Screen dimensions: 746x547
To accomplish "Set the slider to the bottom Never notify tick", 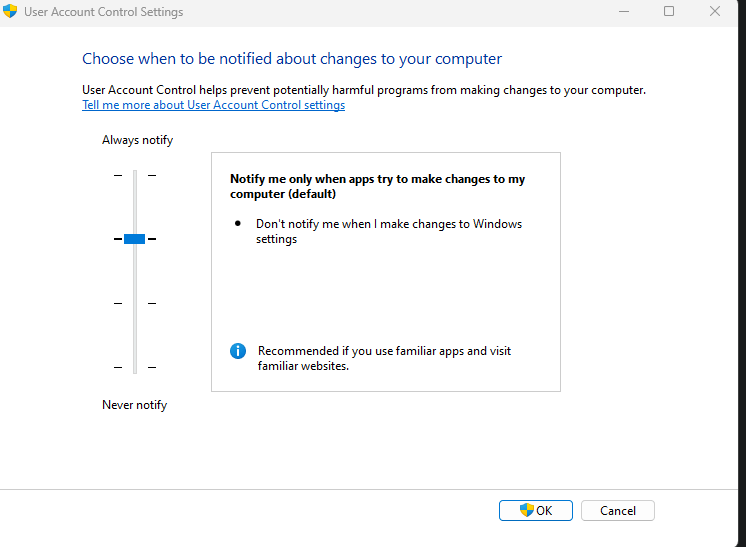I will pos(135,367).
